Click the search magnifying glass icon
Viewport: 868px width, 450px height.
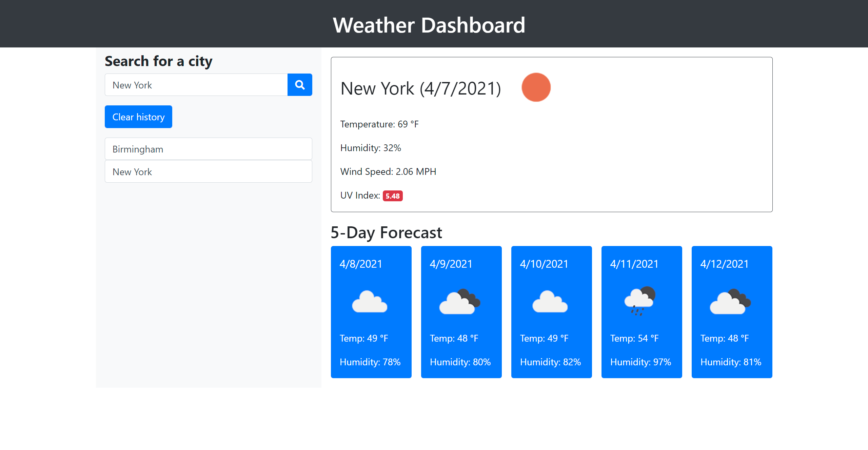point(299,85)
